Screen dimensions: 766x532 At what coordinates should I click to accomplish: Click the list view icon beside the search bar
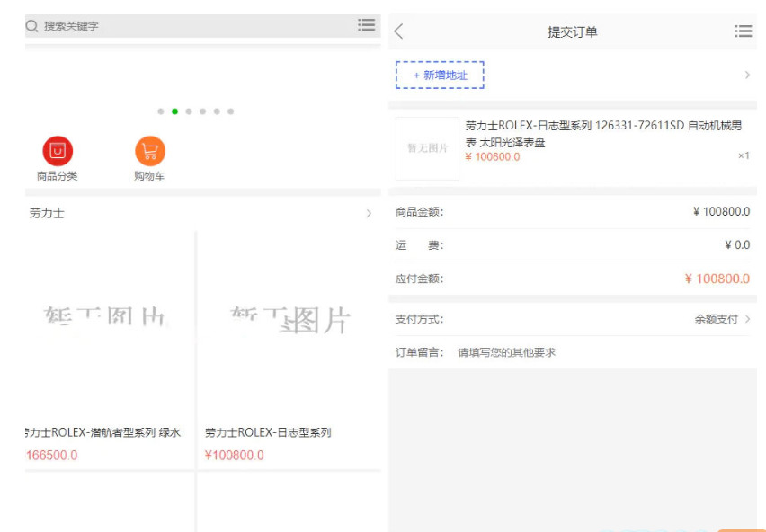[x=366, y=25]
